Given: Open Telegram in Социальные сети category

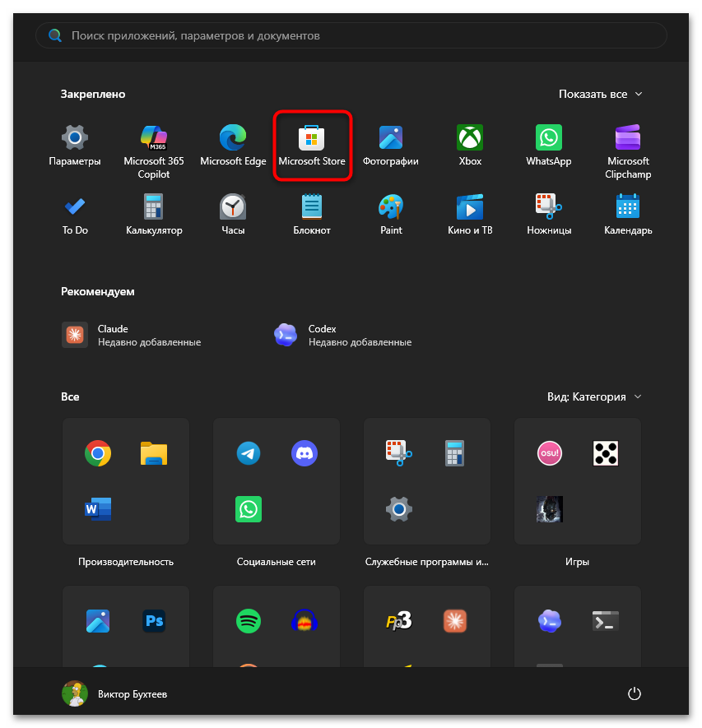Looking at the screenshot, I should [x=249, y=453].
